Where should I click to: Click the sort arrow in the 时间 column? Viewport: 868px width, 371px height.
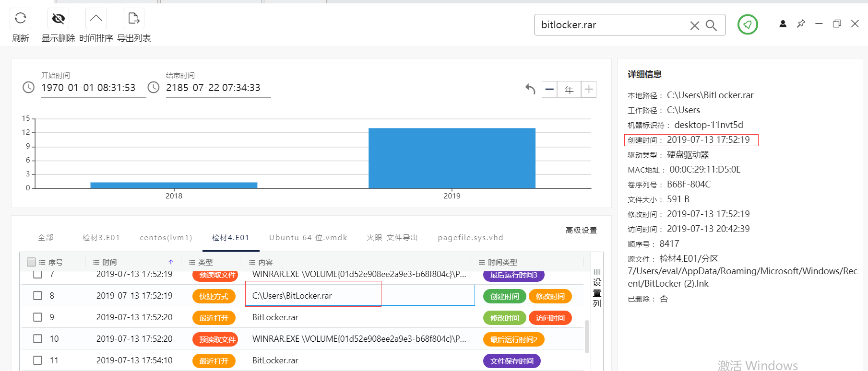(x=170, y=262)
